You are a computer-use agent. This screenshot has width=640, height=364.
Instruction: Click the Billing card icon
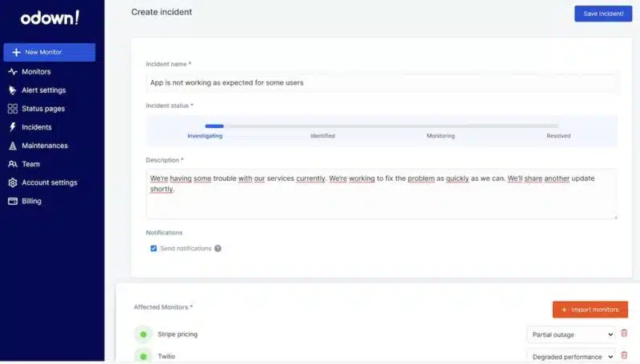pyautogui.click(x=13, y=202)
